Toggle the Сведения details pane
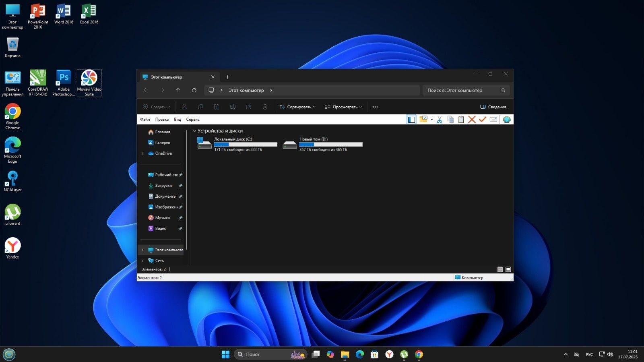This screenshot has width=644, height=362. tap(493, 107)
